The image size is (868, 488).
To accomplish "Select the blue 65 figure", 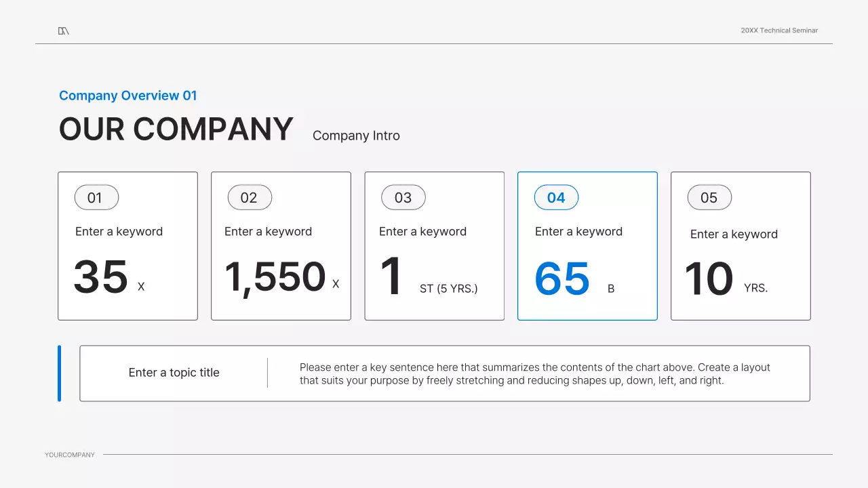I will [x=562, y=279].
